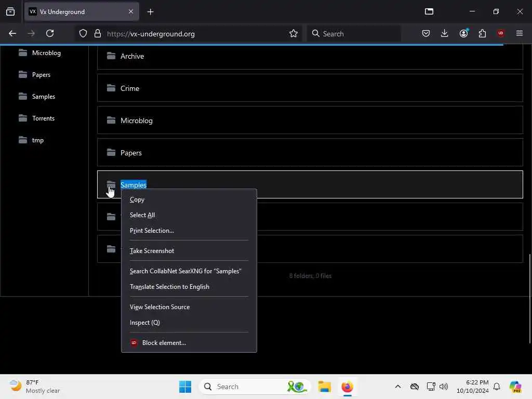The image size is (532, 399).
Task: Click the sidebar tmp folder icon
Action: pos(23,140)
